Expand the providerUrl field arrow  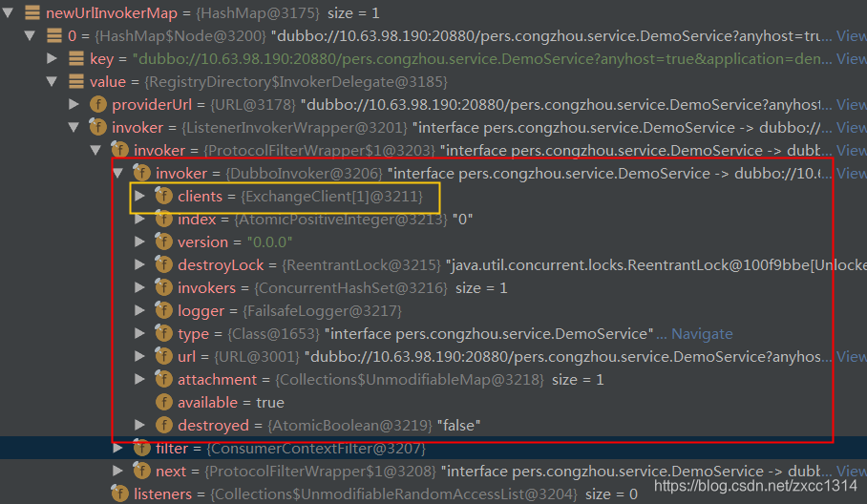click(74, 104)
